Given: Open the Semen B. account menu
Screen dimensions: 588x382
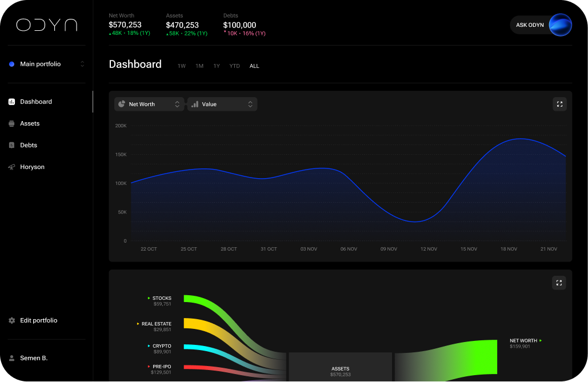Looking at the screenshot, I should coord(35,358).
